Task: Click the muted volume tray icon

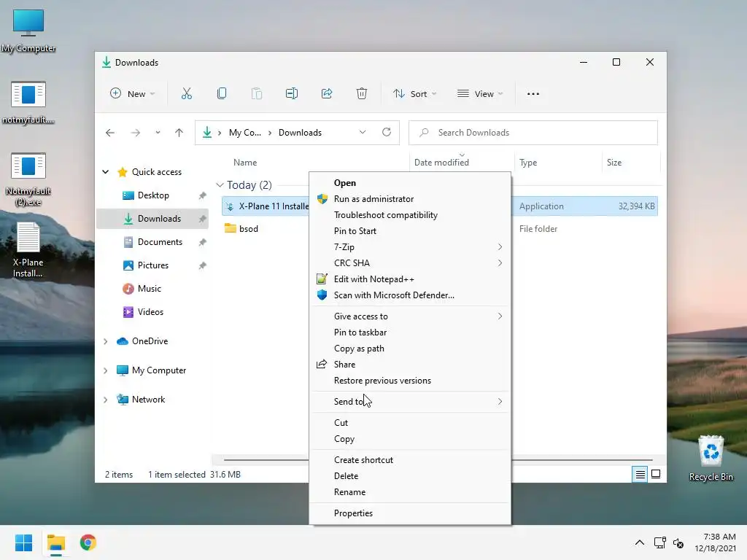Action: pyautogui.click(x=678, y=542)
